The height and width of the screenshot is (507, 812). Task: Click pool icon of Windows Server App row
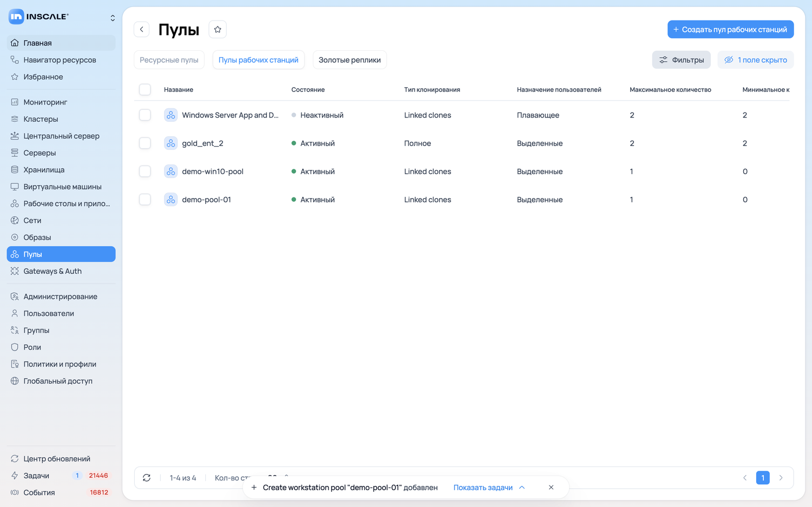(171, 115)
